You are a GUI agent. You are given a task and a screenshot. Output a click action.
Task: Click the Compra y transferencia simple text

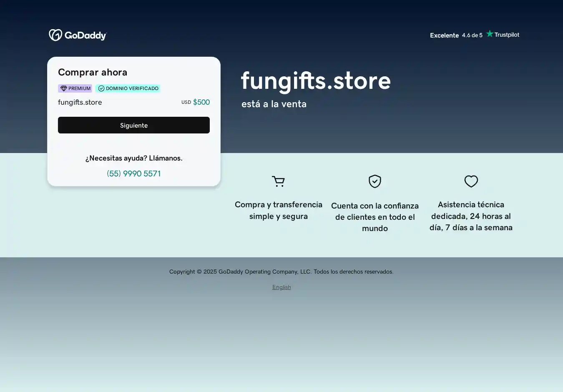278,210
